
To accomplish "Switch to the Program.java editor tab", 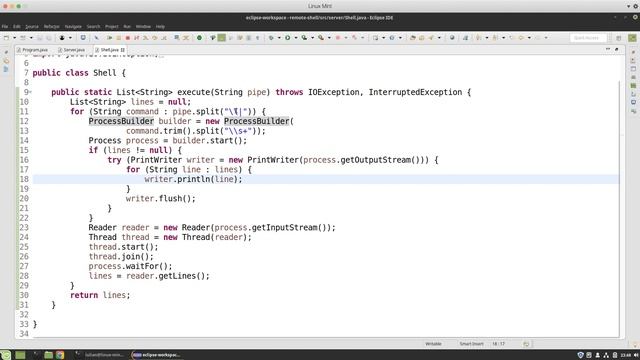I will [x=32, y=50].
